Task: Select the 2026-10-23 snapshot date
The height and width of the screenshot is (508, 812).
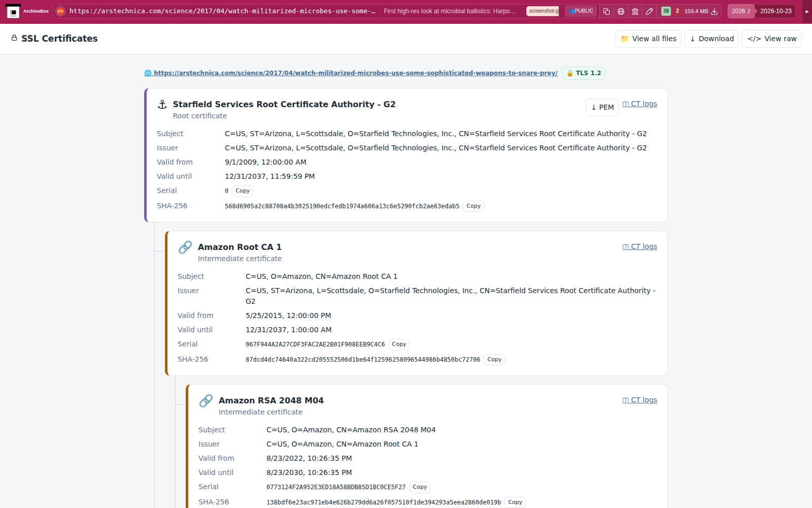Action: point(776,11)
